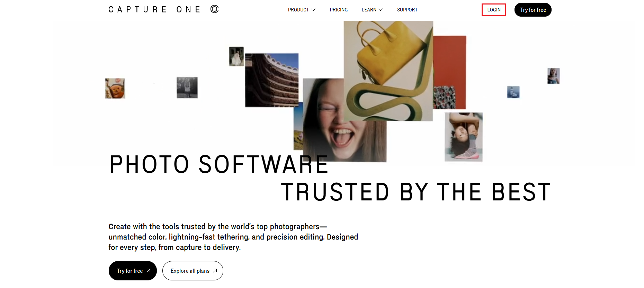Expand the PRODUCT dropdown chevron

313,10
